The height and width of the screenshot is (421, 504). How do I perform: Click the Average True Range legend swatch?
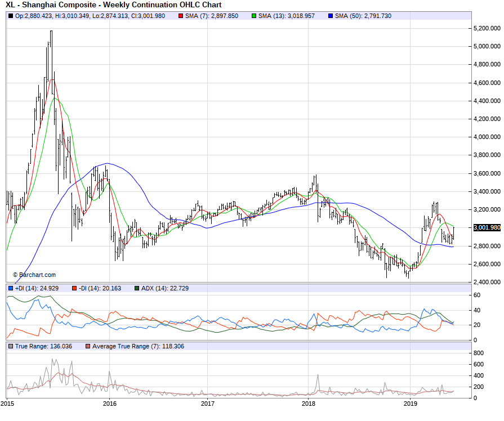tap(88, 346)
